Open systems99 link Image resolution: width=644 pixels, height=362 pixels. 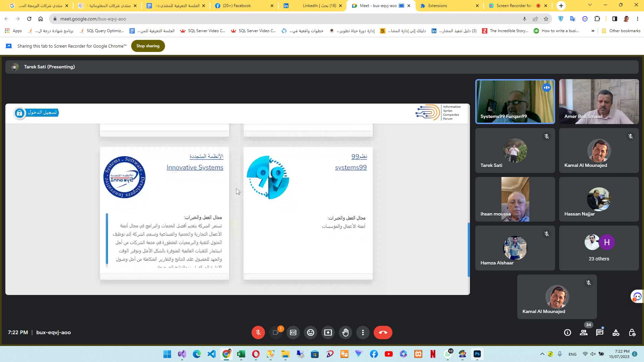[351, 167]
